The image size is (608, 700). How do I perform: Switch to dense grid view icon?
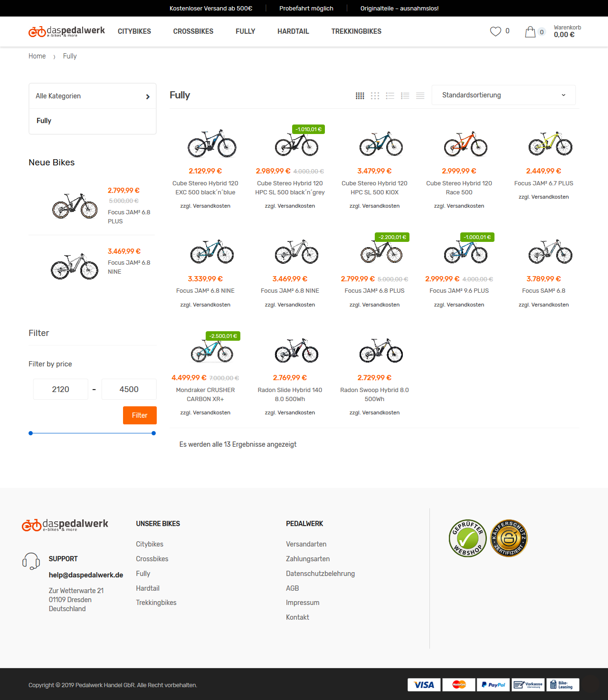click(x=360, y=96)
